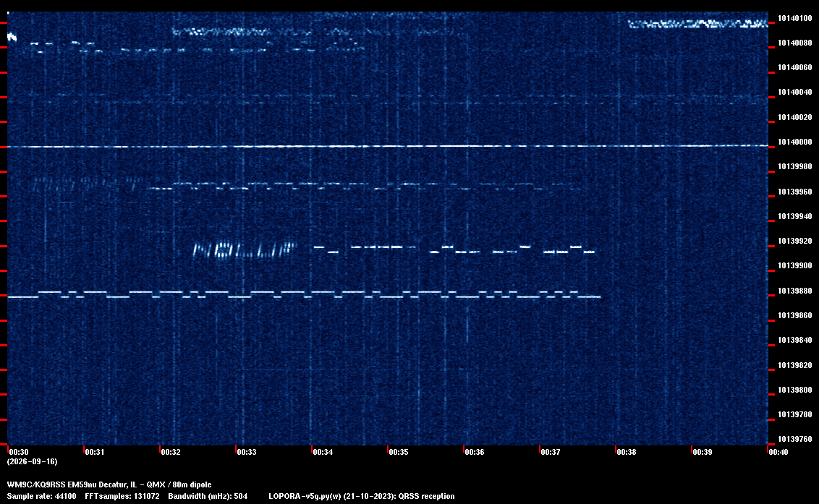Click the faint trace near 10139970

point(363,185)
